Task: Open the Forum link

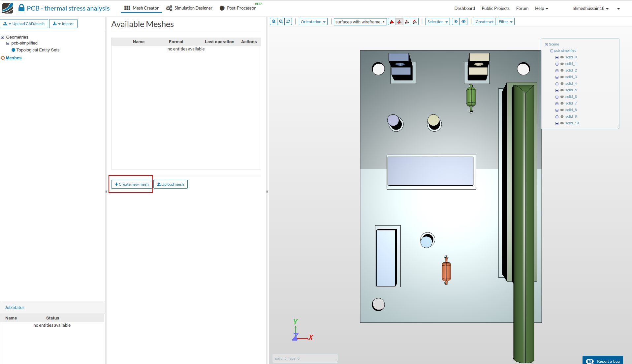Action: click(522, 9)
